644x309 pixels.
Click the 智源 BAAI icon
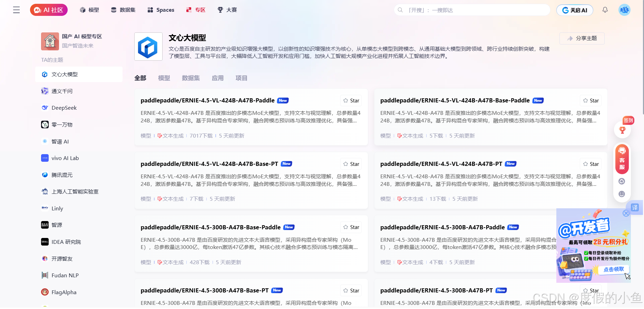(45, 225)
